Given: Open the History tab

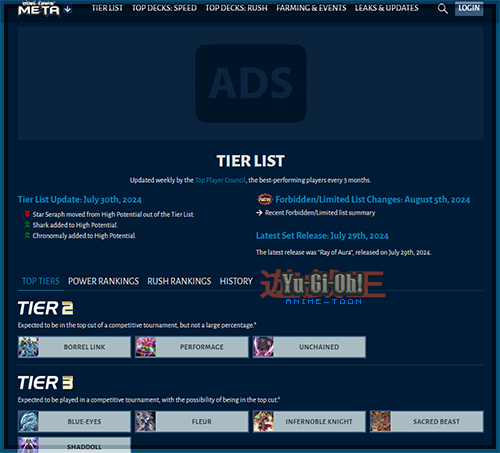Looking at the screenshot, I should click(236, 281).
